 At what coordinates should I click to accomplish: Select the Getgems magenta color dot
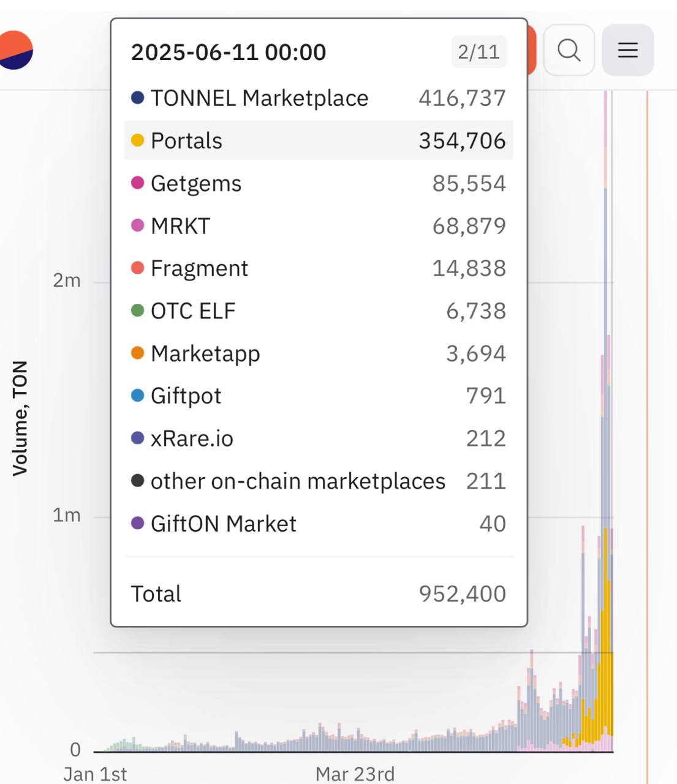(138, 183)
